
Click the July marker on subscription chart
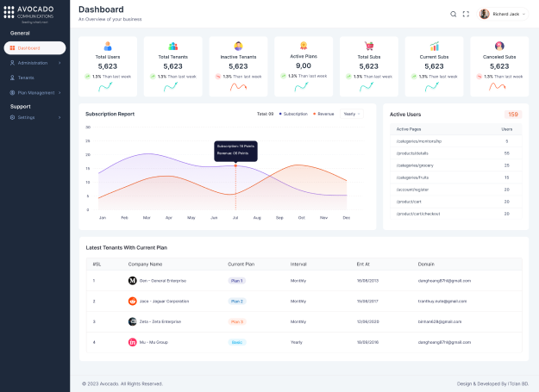click(x=235, y=165)
